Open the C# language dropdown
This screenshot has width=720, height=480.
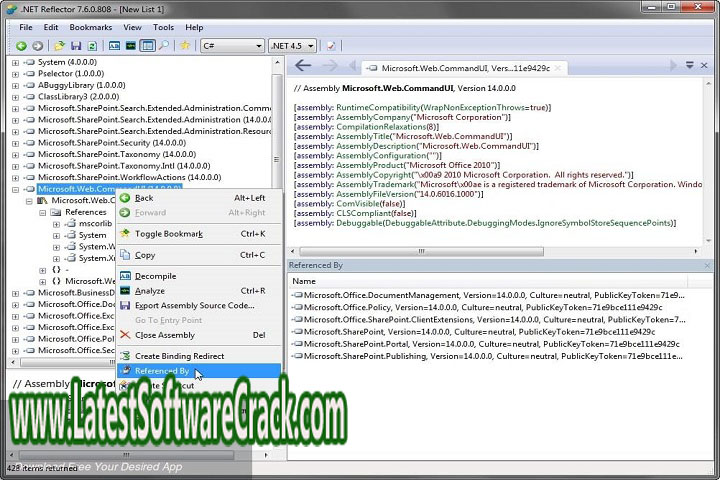232,46
